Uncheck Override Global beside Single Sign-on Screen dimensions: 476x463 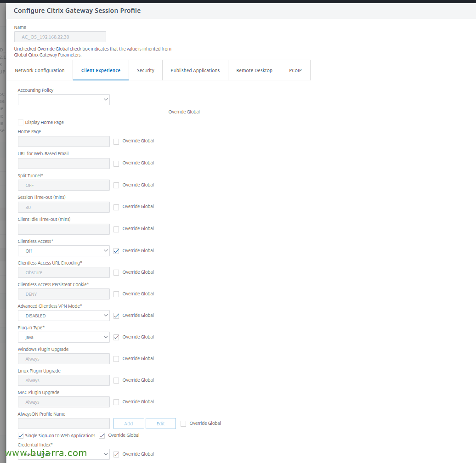coord(102,436)
